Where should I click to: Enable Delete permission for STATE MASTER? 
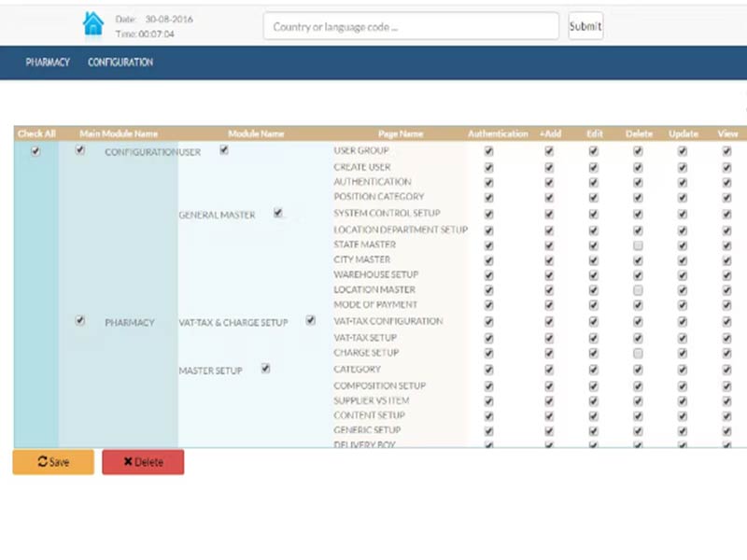point(638,245)
